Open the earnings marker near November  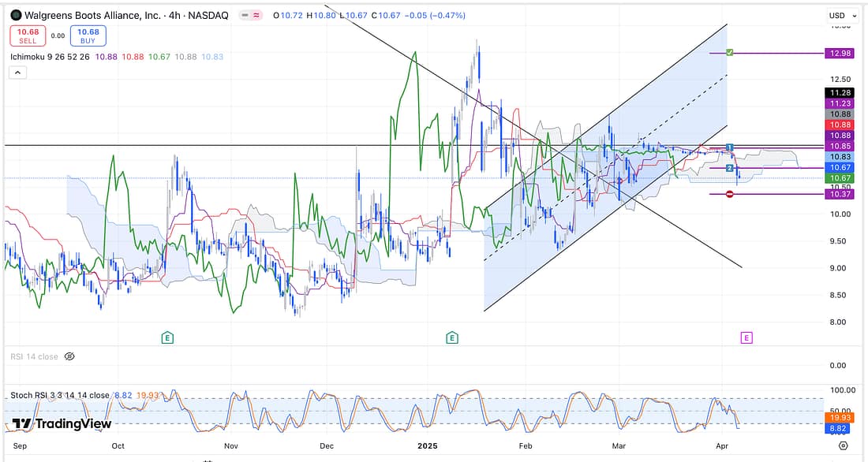[x=167, y=338]
